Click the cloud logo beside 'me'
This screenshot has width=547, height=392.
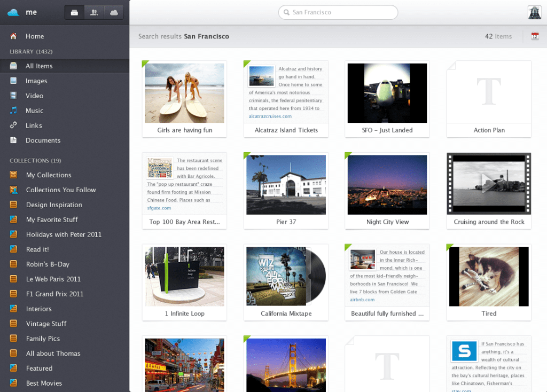pyautogui.click(x=13, y=12)
